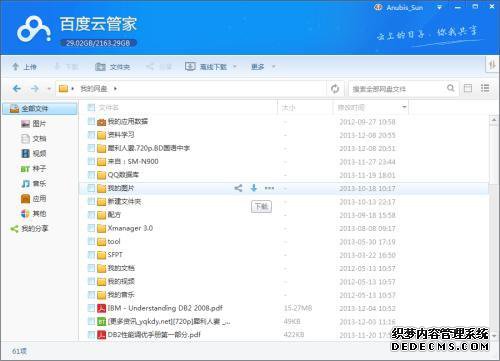Expand the 离线下载 dropdown arrow
This screenshot has width=500, height=361.
[235, 67]
